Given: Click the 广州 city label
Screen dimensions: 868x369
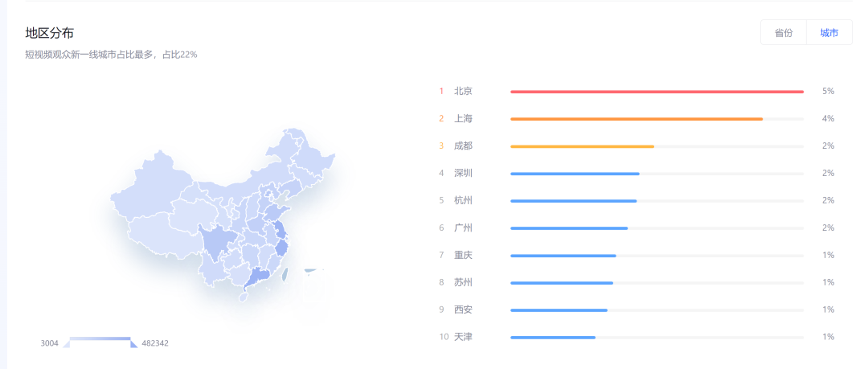Looking at the screenshot, I should pyautogui.click(x=463, y=228).
